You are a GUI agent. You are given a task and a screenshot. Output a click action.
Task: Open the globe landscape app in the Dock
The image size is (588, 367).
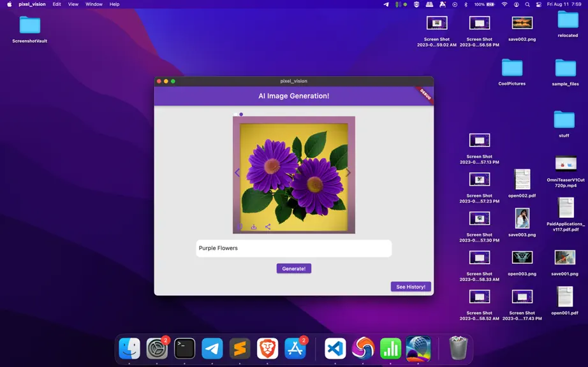[418, 349]
